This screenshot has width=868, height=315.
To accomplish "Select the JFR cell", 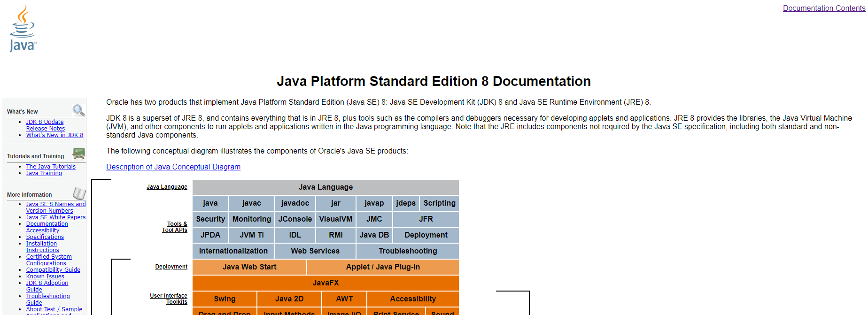I will coord(426,219).
